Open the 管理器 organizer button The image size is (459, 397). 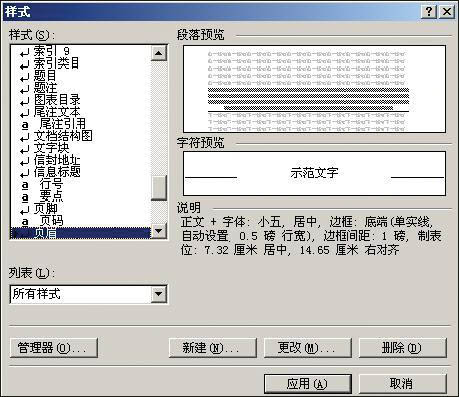54,348
